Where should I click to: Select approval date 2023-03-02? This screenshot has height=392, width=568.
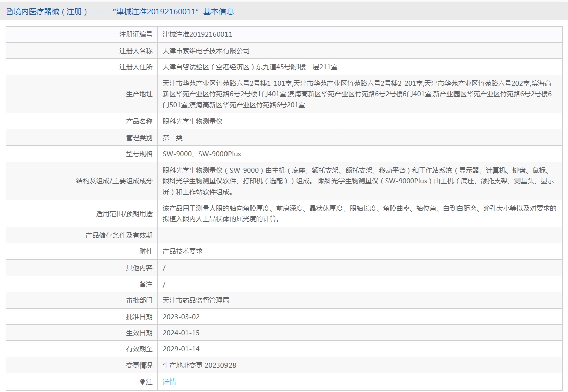point(181,317)
